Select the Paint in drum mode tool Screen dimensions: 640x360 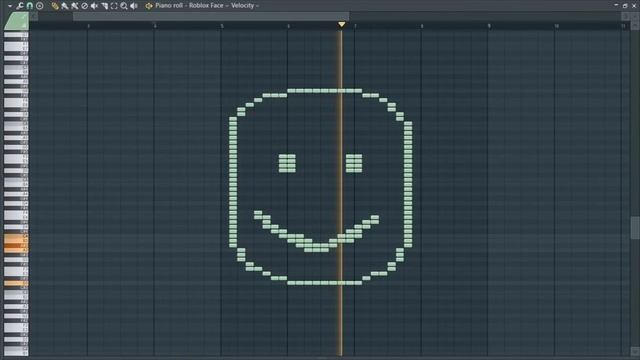point(74,6)
